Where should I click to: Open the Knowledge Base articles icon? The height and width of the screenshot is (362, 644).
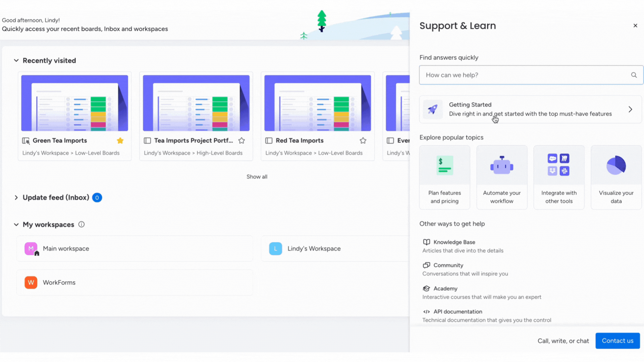click(x=426, y=242)
